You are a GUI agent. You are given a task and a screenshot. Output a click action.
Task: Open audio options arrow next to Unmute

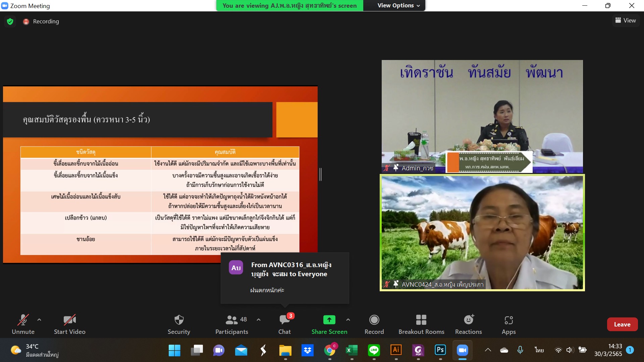[x=39, y=320]
